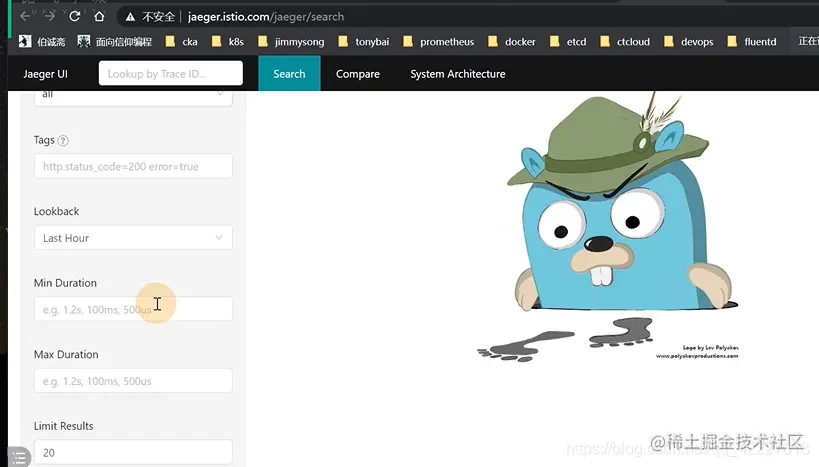
Task: Open the prometheus bookmark folder
Action: click(x=438, y=42)
